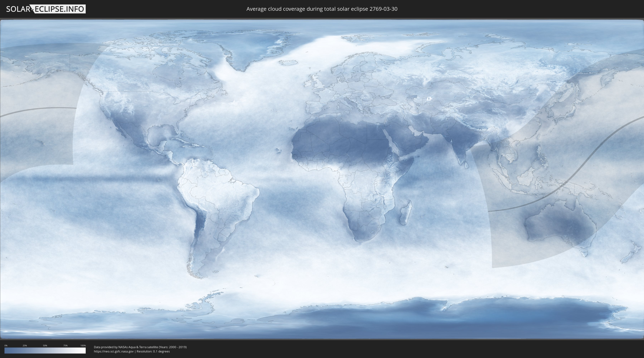Click the '0%' legend label
The width and height of the screenshot is (644, 358).
tap(6, 345)
